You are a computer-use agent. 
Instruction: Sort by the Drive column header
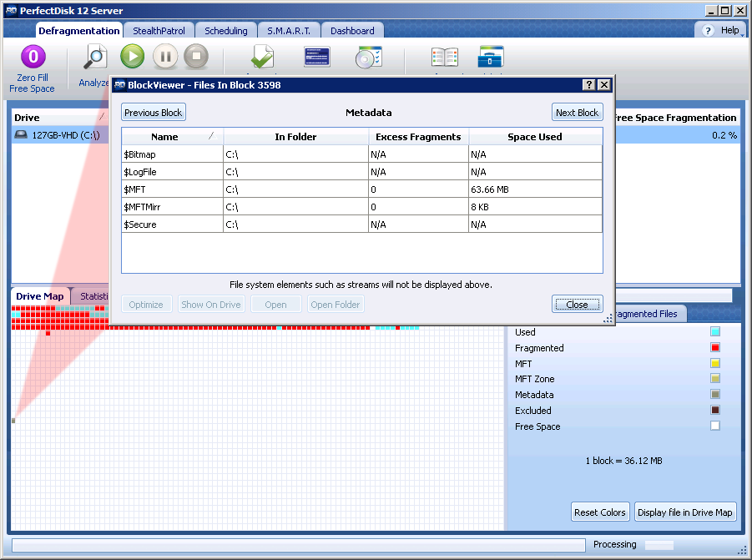[60, 118]
